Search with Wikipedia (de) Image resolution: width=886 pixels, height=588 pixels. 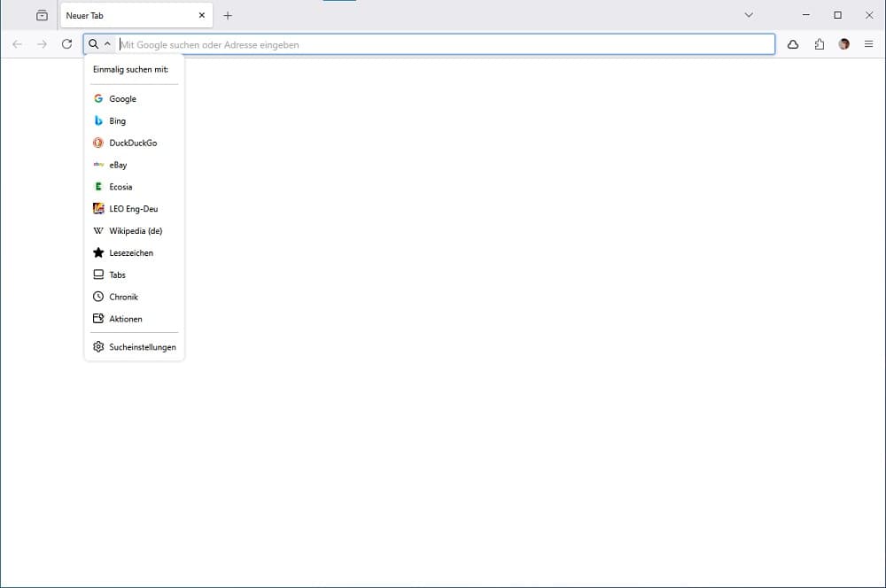(134, 231)
